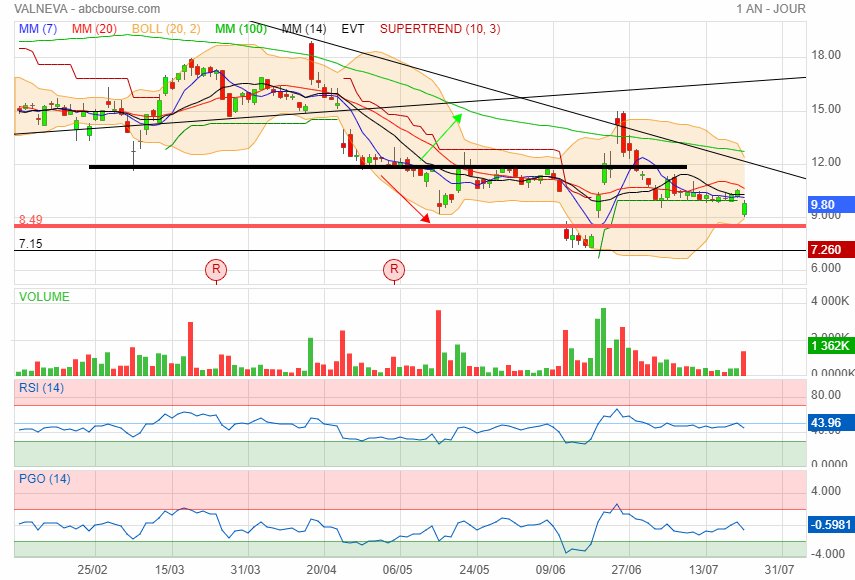
Task: Click the 1 362K volume tag
Action: 831,346
